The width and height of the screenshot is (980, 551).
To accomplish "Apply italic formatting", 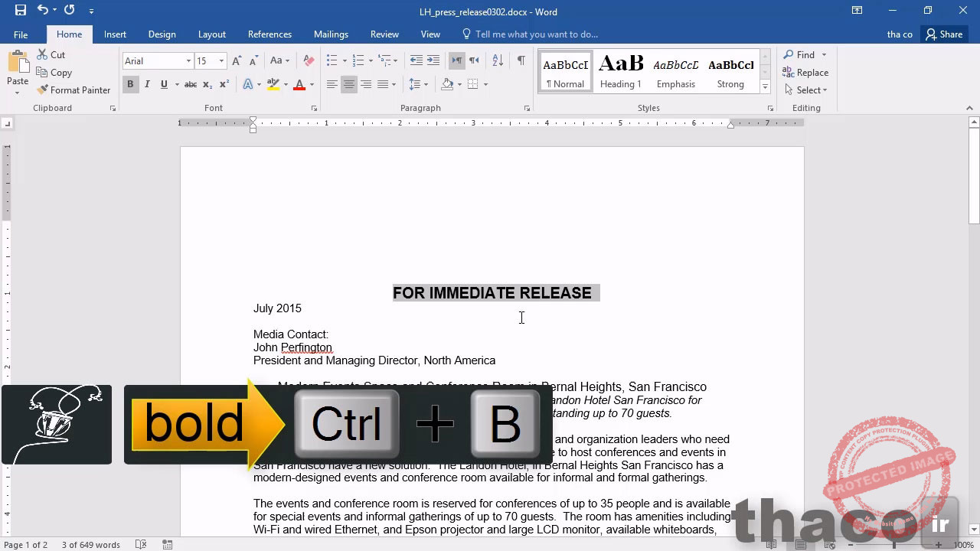I will click(146, 84).
